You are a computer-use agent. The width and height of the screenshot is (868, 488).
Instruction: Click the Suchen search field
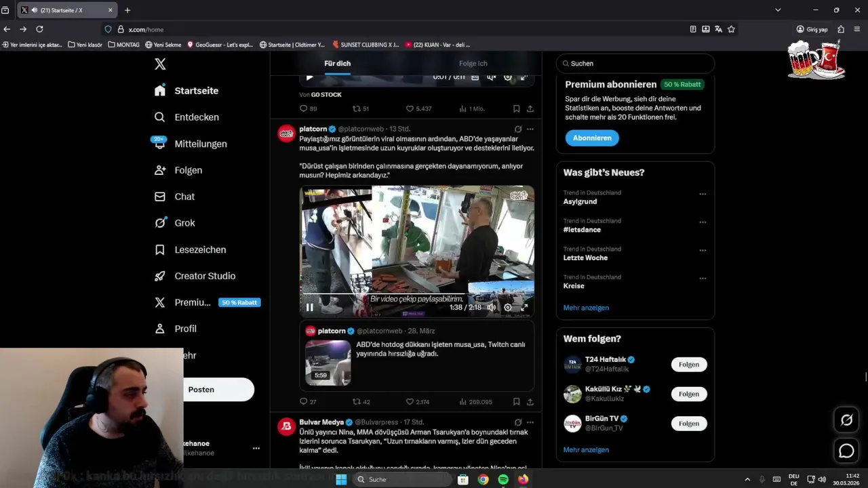[x=635, y=64]
